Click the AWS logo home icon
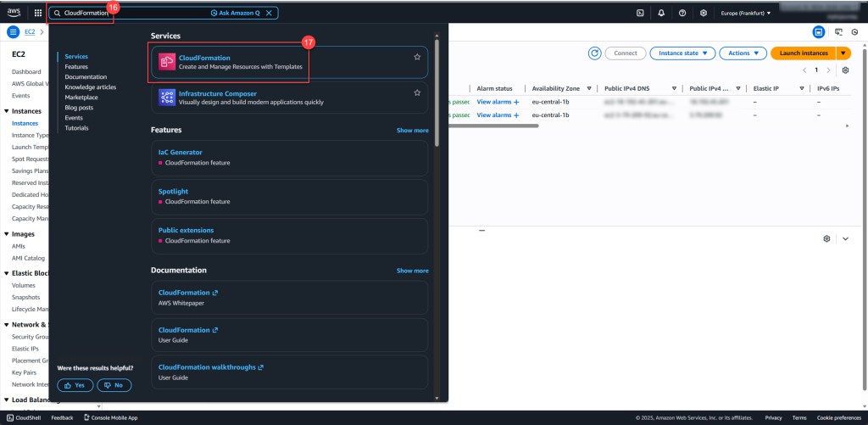Screen dimensions: 868x425 14,13
